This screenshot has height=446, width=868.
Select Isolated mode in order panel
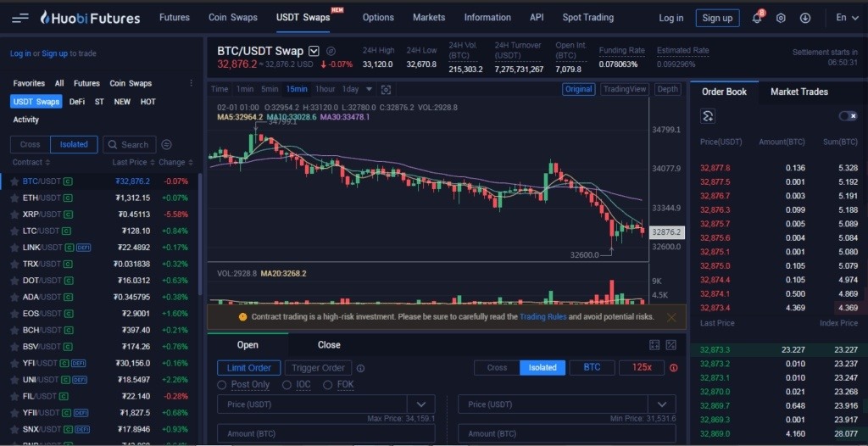542,367
